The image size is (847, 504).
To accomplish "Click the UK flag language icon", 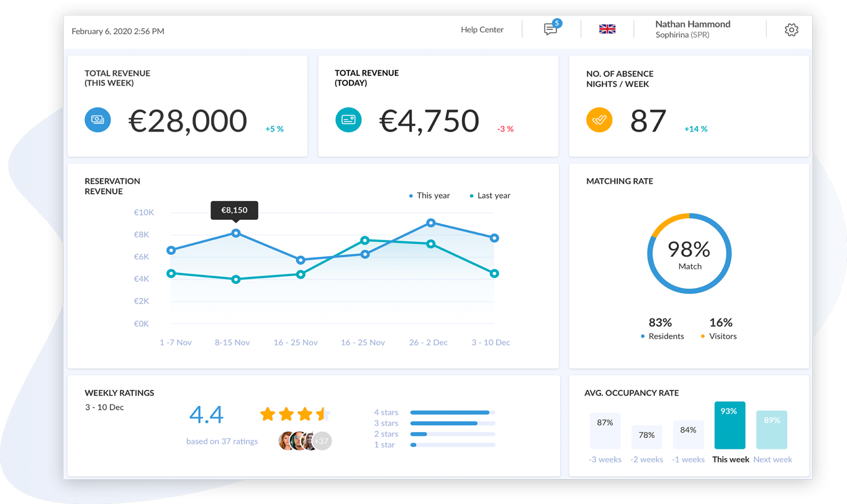I will [607, 29].
